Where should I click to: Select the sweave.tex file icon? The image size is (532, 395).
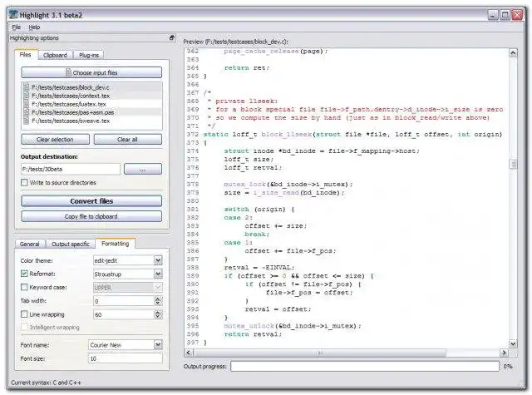point(26,121)
